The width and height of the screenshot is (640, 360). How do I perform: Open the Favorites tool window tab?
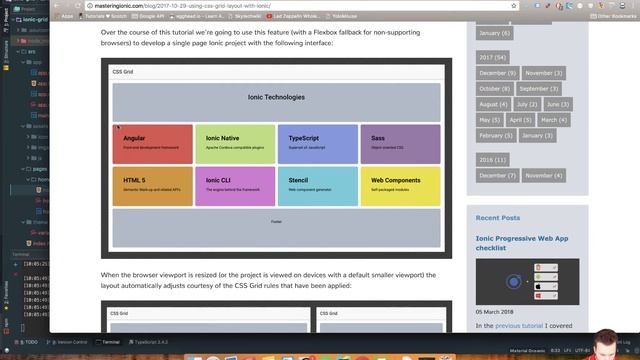[x=6, y=296]
